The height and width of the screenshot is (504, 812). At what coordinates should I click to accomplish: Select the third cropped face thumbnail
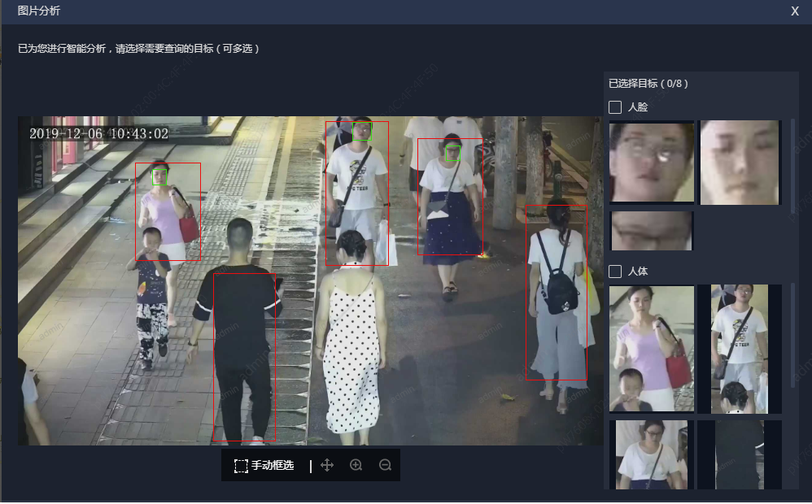[652, 231]
